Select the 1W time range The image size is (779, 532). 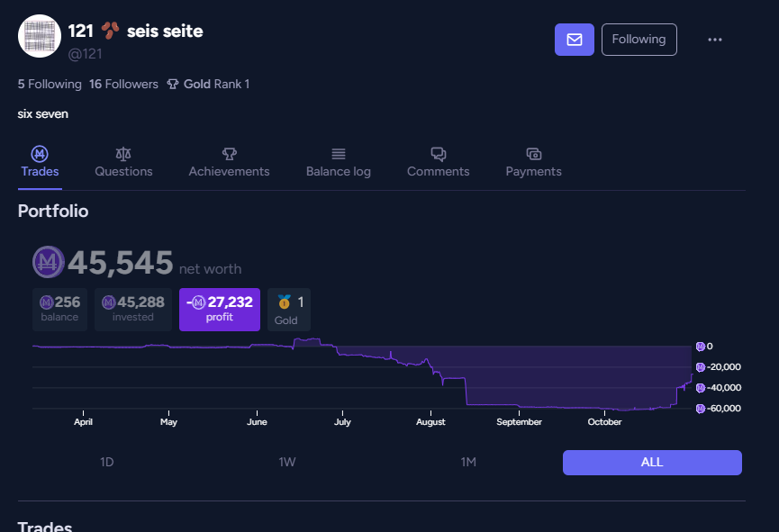point(287,463)
